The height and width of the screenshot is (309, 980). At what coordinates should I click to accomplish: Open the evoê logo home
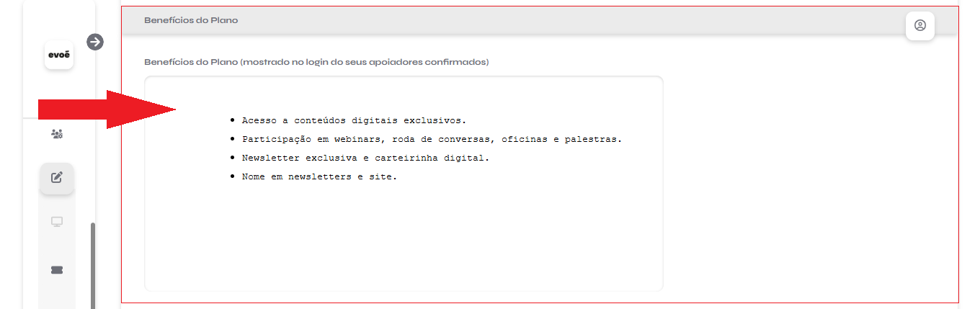tap(59, 55)
